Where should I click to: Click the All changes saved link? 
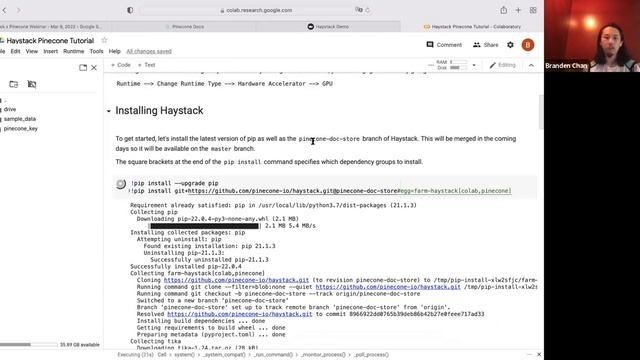(x=149, y=51)
